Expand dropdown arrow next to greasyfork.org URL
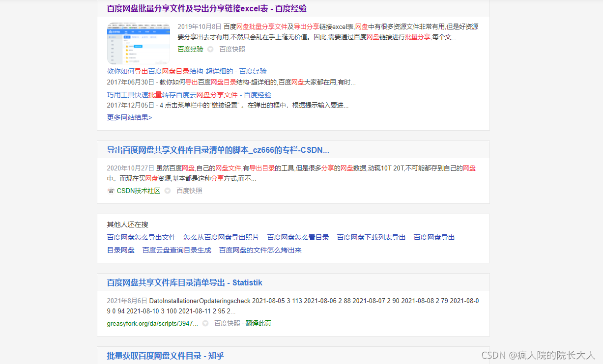603x364 pixels. [x=205, y=323]
